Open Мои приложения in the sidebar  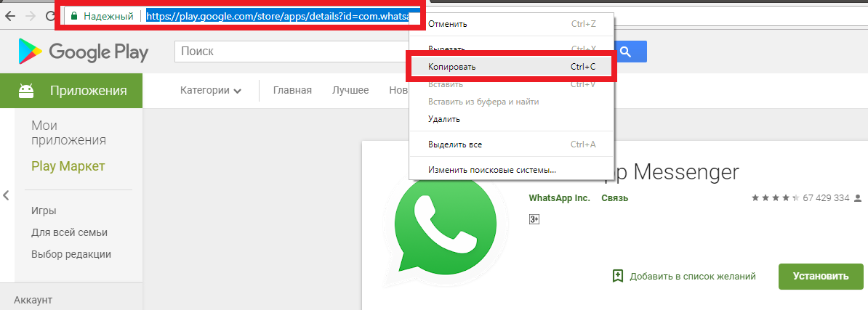(68, 133)
